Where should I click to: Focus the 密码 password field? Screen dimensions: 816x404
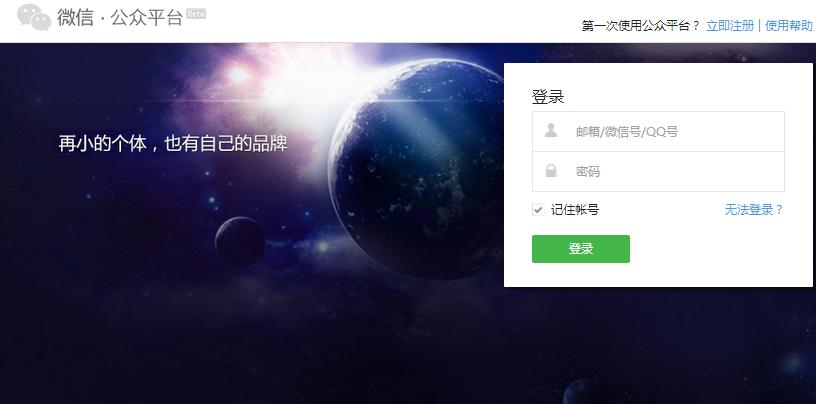tap(658, 172)
